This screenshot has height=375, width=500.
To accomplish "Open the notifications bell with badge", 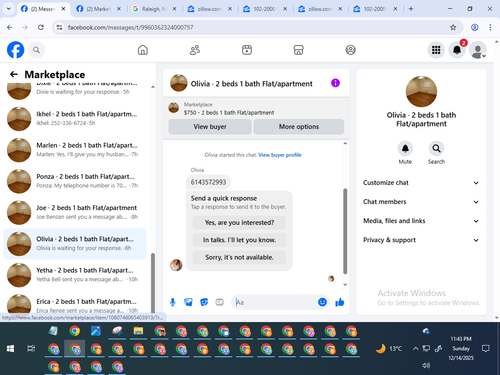I will (x=457, y=50).
